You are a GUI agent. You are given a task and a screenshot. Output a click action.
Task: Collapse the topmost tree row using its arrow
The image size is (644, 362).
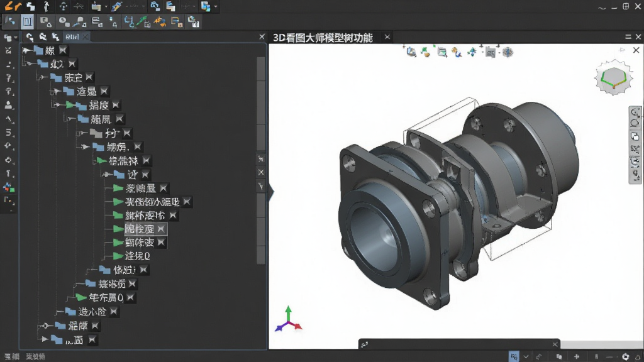pyautogui.click(x=26, y=50)
